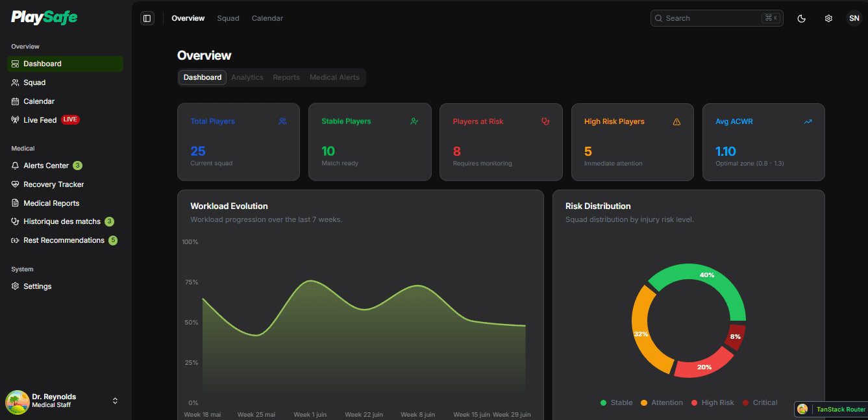Go to Squad in top navigation
Screen dimensions: 868x420
coord(229,18)
